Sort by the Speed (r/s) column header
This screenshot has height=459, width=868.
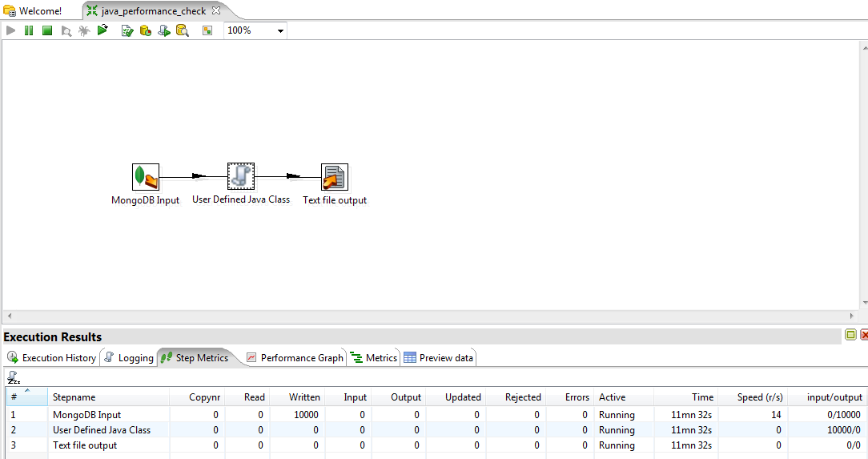(x=753, y=397)
